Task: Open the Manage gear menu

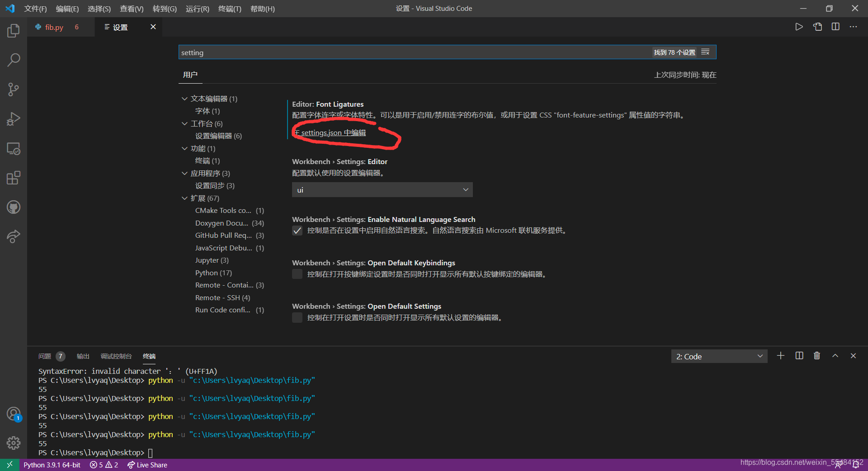Action: [x=14, y=443]
